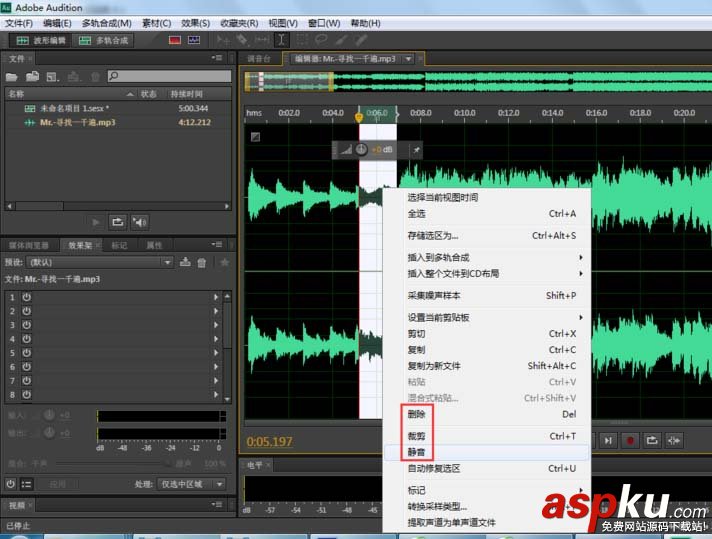Open the 文件(F) menu
712x539 pixels.
tap(19, 23)
